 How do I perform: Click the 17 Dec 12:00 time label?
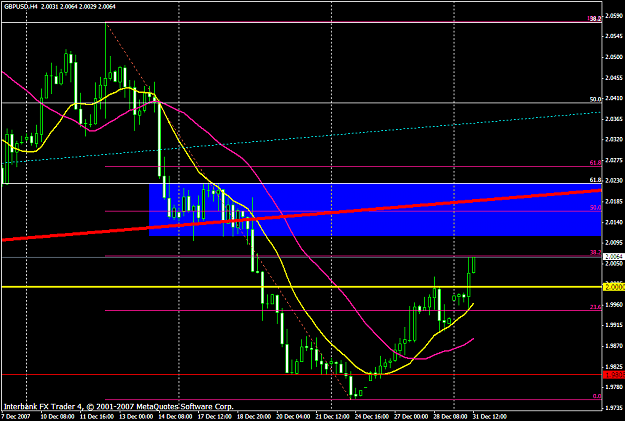tap(214, 417)
